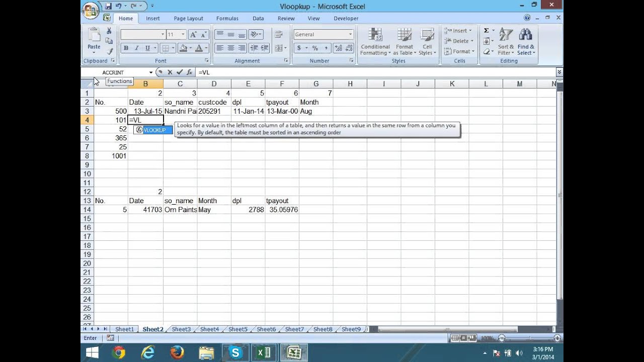Increase font size with Grow Font icon
Screen dimensions: 644x362
[x=193, y=35]
